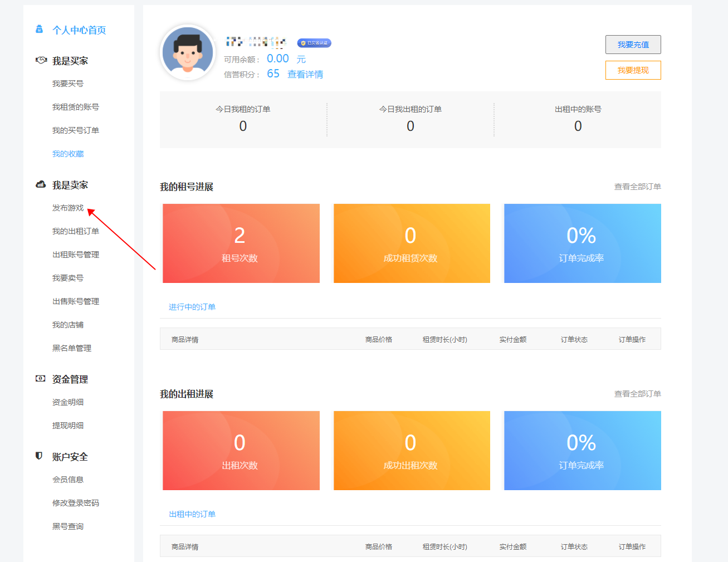The height and width of the screenshot is (562, 728).
Task: Open 发布游戏 under seller section
Action: 68,208
